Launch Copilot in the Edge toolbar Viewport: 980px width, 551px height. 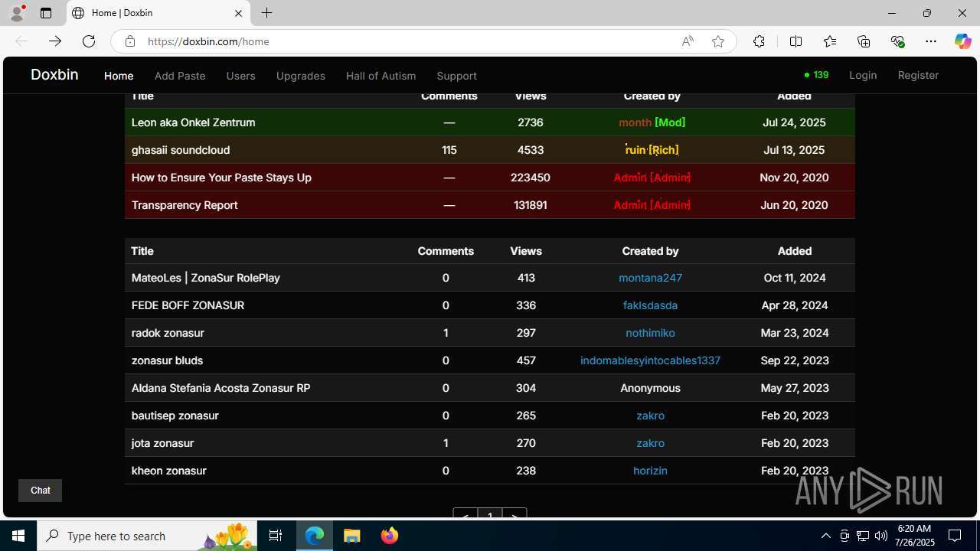(962, 41)
